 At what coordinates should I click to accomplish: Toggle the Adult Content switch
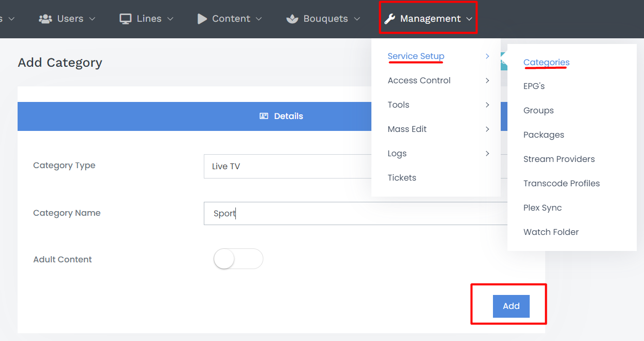click(x=238, y=259)
